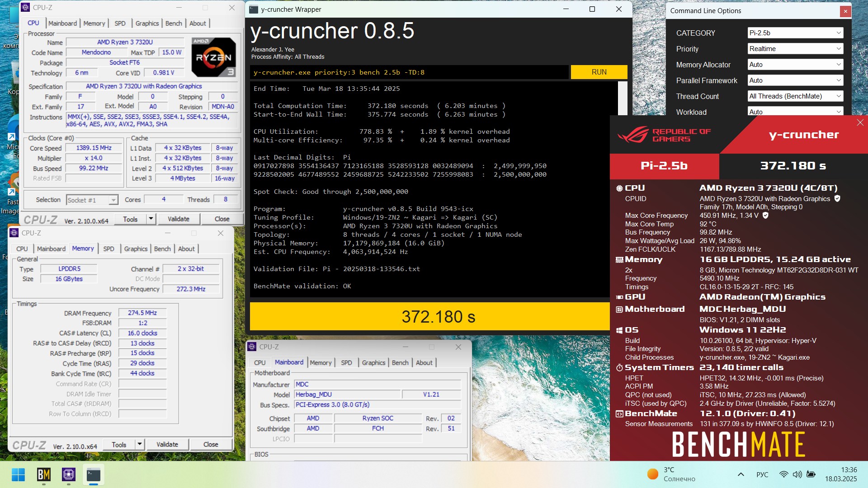868x488 pixels.
Task: Click the OS Windows icon in BenchMate panel
Action: (x=619, y=330)
